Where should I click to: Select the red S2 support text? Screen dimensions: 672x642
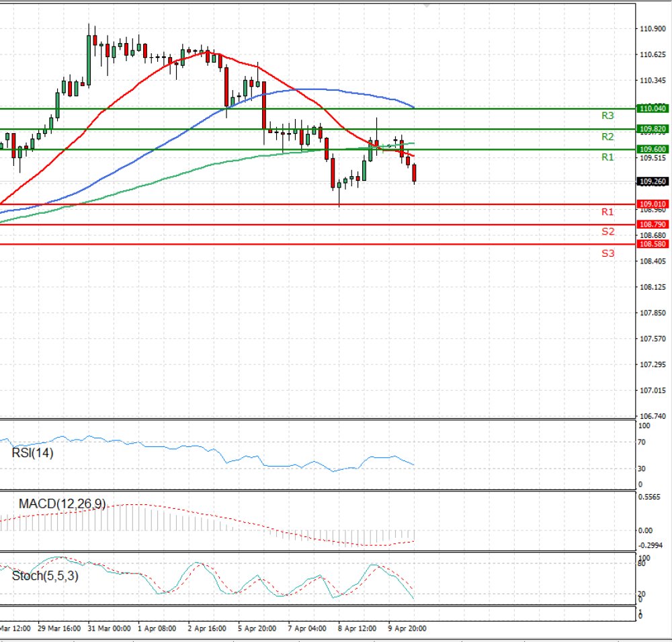point(607,231)
